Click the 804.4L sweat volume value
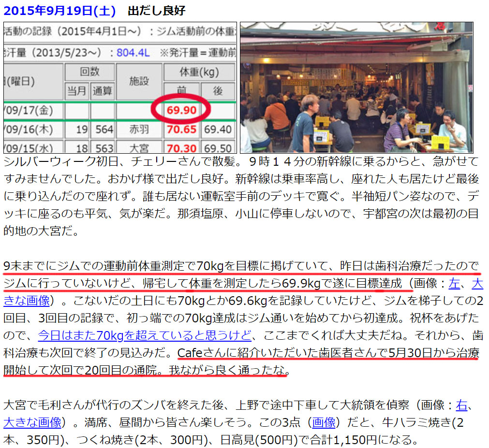This screenshot has height=448, width=489. pyautogui.click(x=133, y=53)
